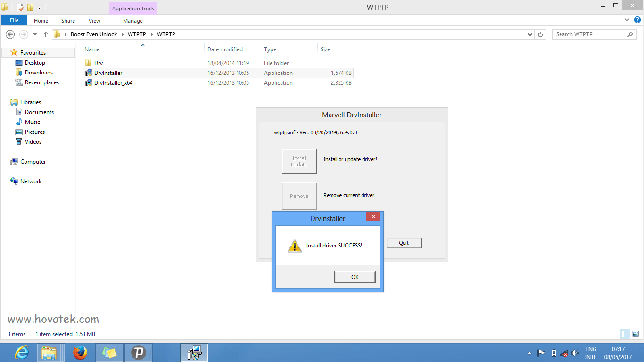Switch to the View ribbon tab

click(x=94, y=21)
